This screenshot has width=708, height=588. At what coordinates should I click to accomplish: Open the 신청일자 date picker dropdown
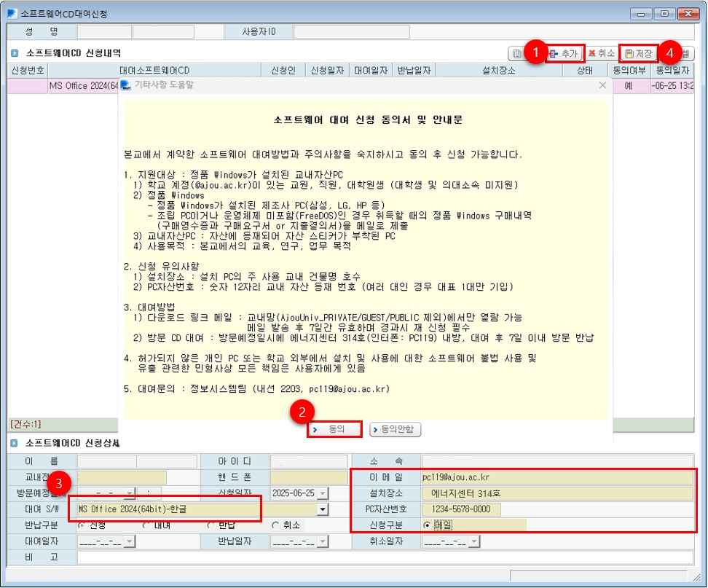323,493
